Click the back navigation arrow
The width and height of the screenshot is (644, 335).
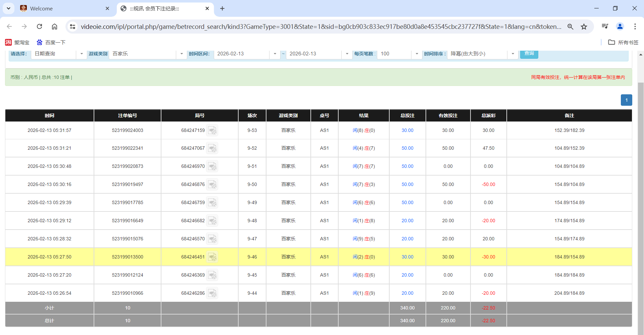coord(9,27)
